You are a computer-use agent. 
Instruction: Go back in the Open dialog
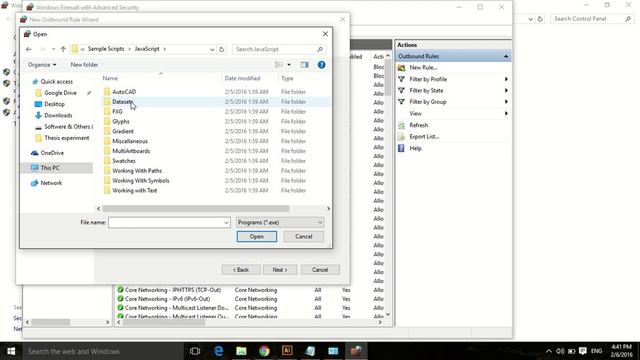click(29, 49)
